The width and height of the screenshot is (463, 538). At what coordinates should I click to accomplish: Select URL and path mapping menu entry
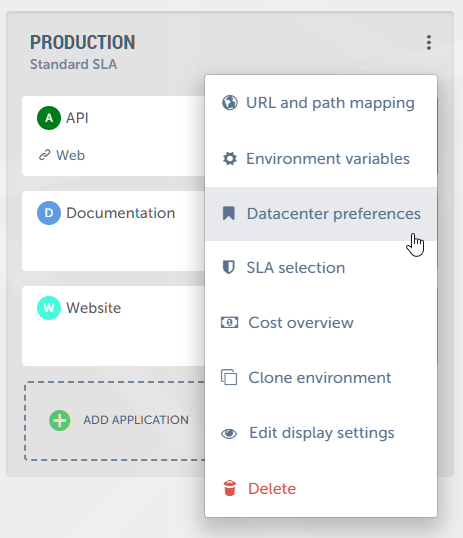click(321, 103)
